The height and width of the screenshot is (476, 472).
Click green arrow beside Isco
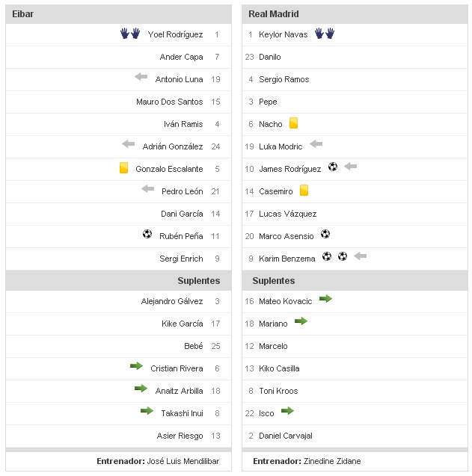(287, 411)
